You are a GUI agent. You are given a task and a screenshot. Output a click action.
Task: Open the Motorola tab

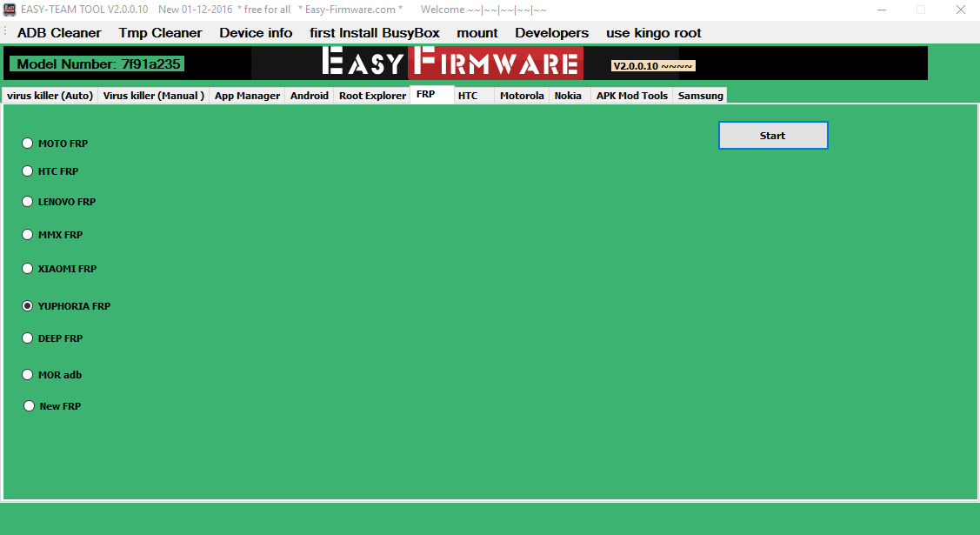click(x=522, y=95)
